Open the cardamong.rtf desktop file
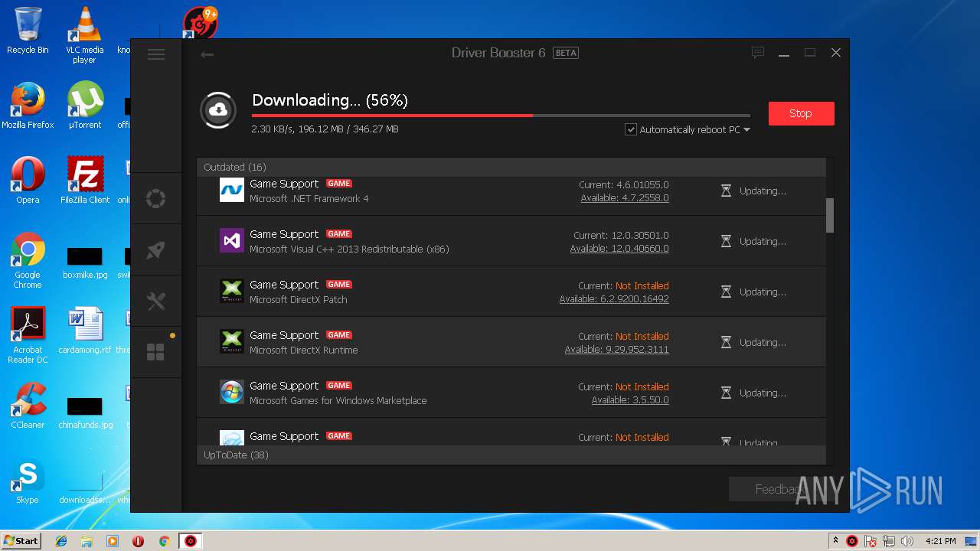The image size is (980, 551). [85, 331]
